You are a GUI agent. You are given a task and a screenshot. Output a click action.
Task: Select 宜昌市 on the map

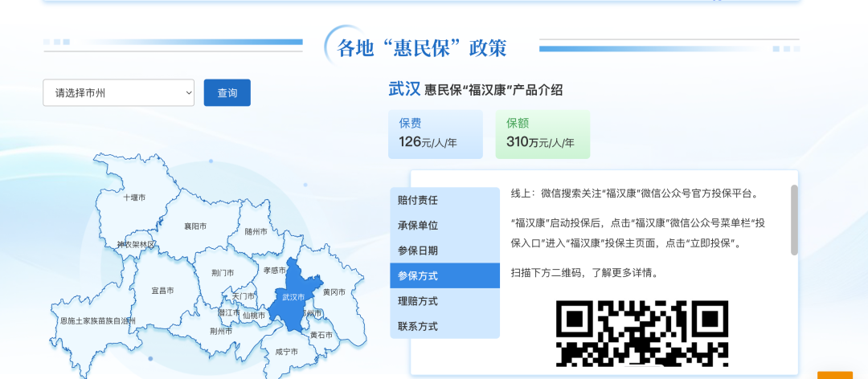point(162,291)
